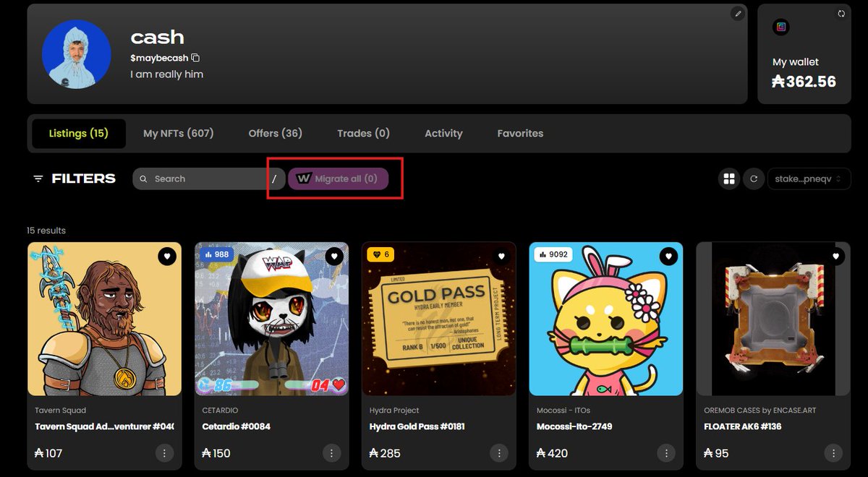
Task: Click the My wallet ₳362.56 balance
Action: coord(804,81)
